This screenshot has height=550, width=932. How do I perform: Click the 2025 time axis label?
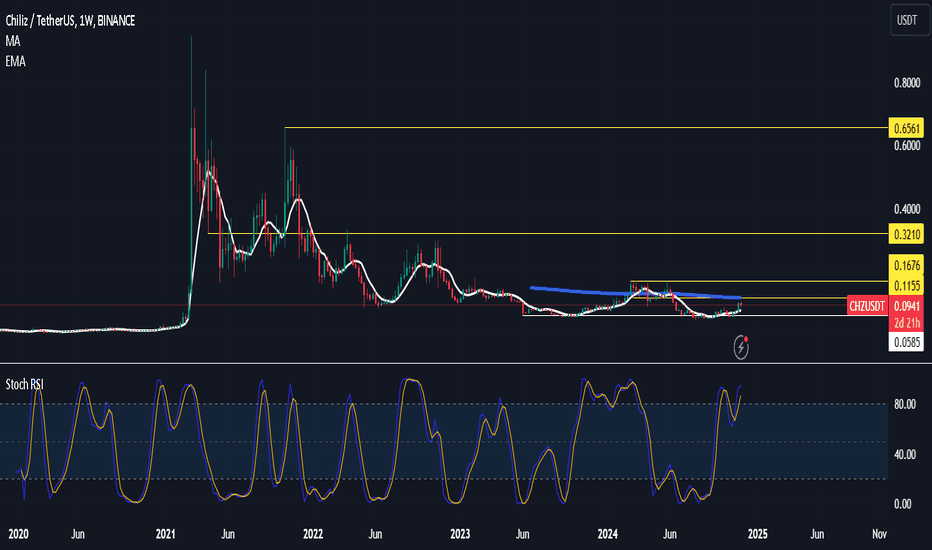coord(757,534)
